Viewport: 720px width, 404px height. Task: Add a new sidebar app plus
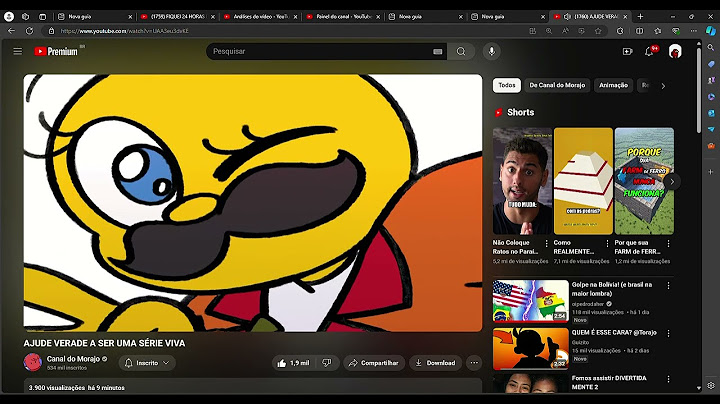point(711,172)
